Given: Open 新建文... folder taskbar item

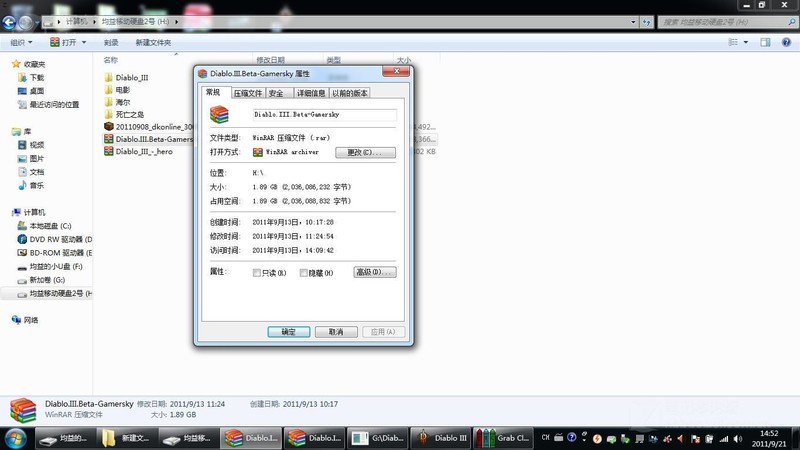Looking at the screenshot, I should click(127, 438).
